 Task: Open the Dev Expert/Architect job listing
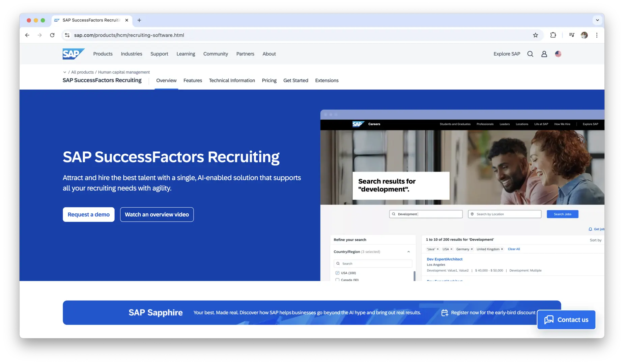tap(445, 259)
